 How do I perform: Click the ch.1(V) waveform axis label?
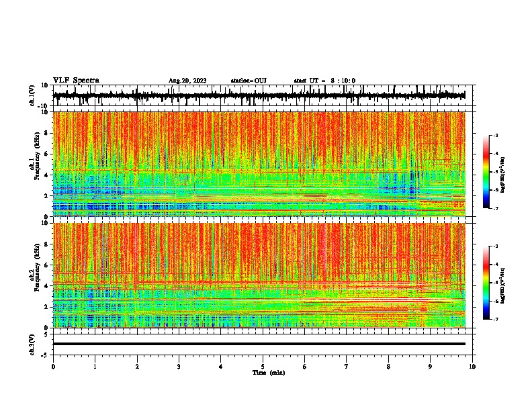tap(32, 95)
